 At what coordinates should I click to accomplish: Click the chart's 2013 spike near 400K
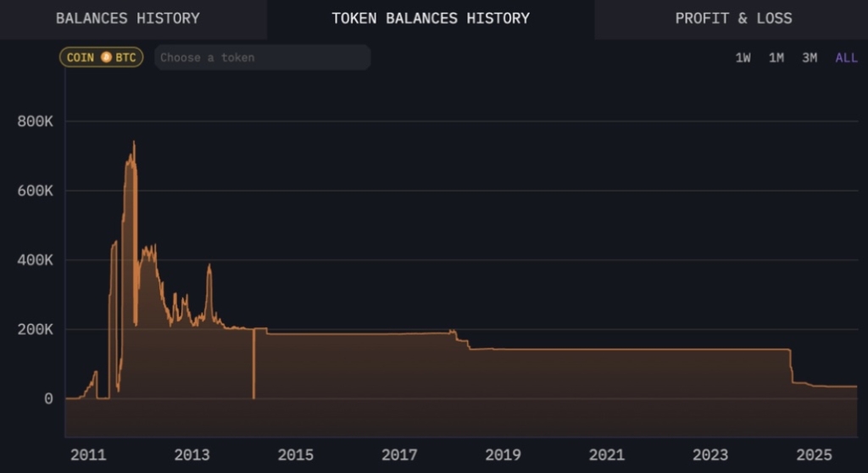pyautogui.click(x=209, y=268)
